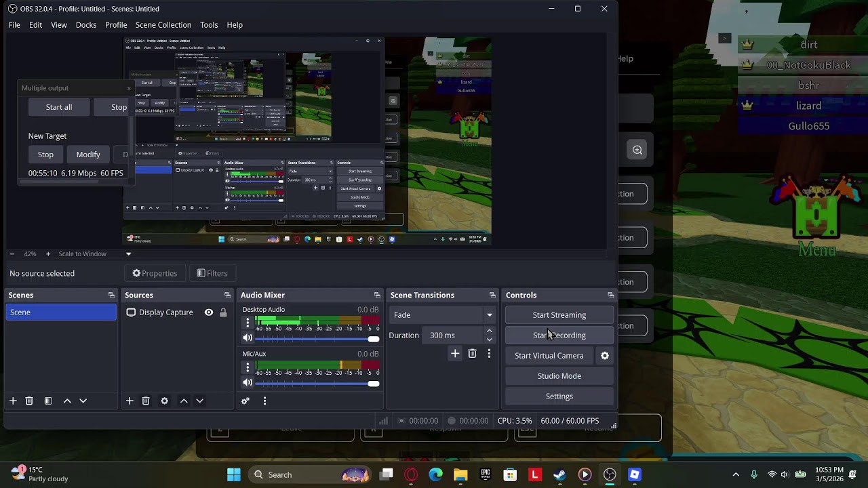Stop the New Target output
Screen dimensions: 868x488
[45, 155]
